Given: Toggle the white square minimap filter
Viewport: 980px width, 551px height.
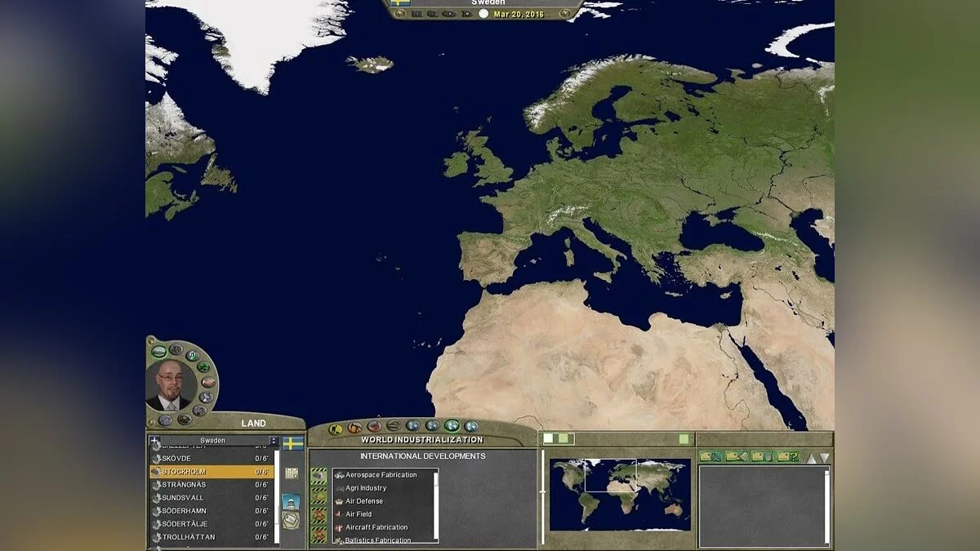Looking at the screenshot, I should (549, 439).
